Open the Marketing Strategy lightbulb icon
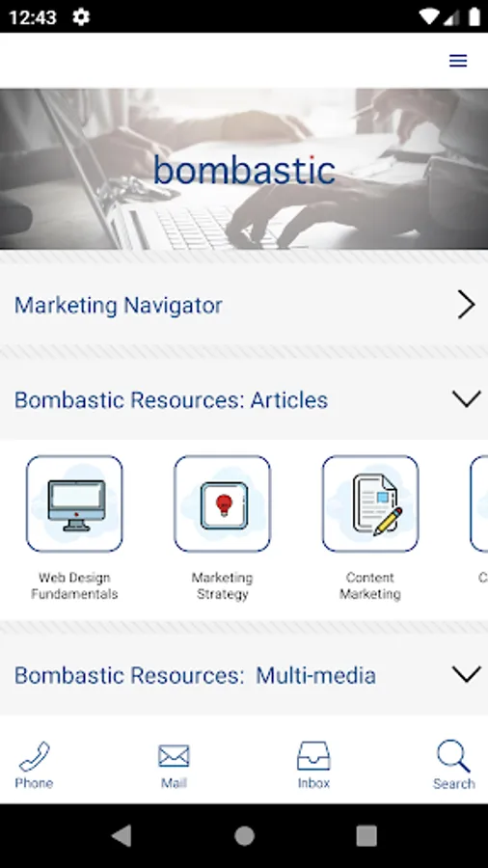The image size is (488, 868). [222, 503]
